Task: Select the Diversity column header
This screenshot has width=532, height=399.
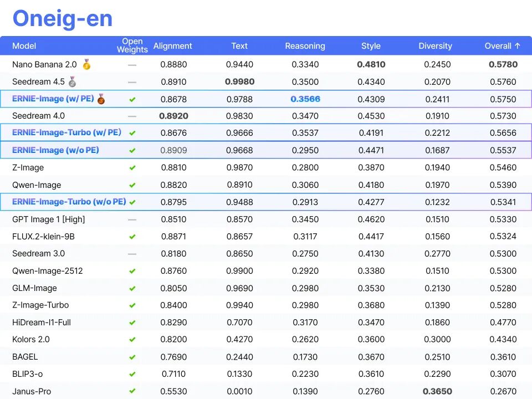Action: [x=435, y=46]
